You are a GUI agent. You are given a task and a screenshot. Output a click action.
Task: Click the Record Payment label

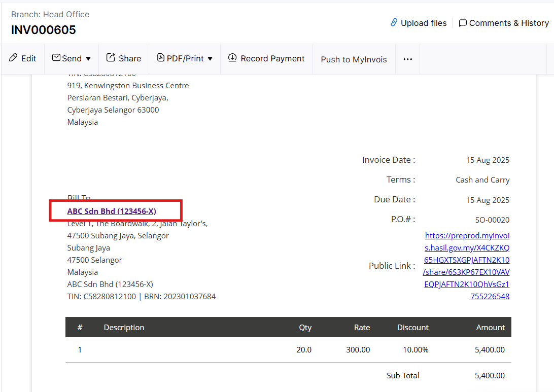point(272,59)
